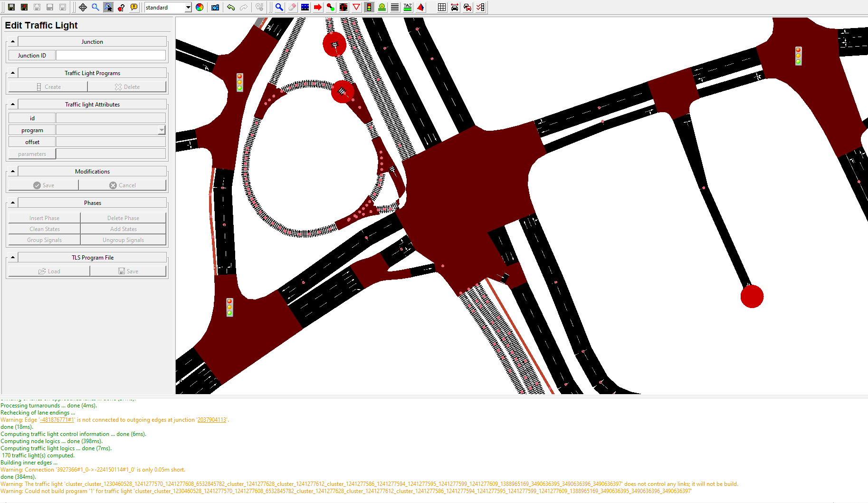
Task: Collapse the Traffic Light Programs section
Action: coord(13,73)
